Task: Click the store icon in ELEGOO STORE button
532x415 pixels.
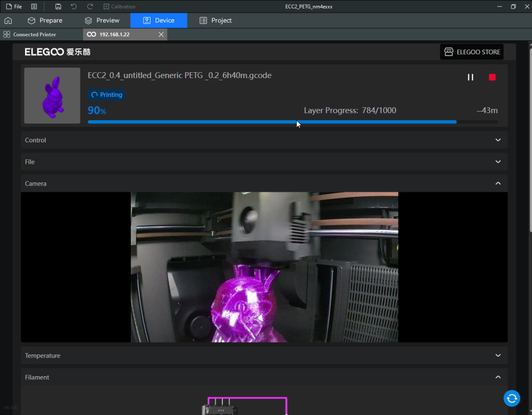Action: tap(448, 52)
